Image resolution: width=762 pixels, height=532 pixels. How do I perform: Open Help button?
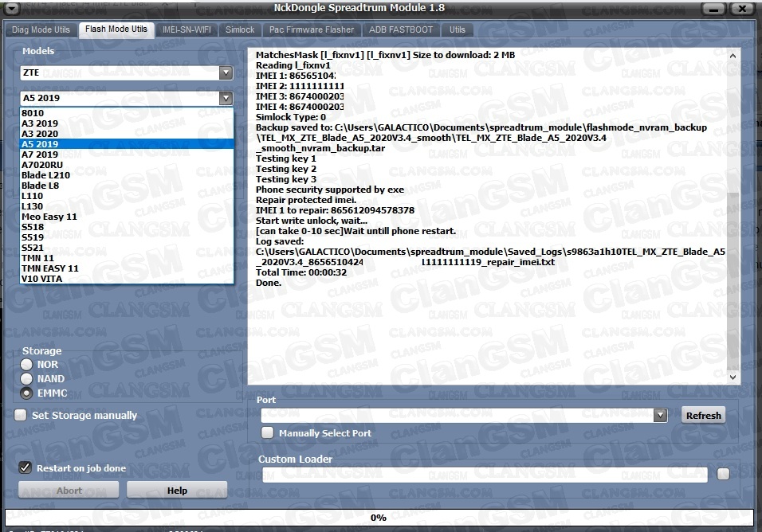(177, 491)
